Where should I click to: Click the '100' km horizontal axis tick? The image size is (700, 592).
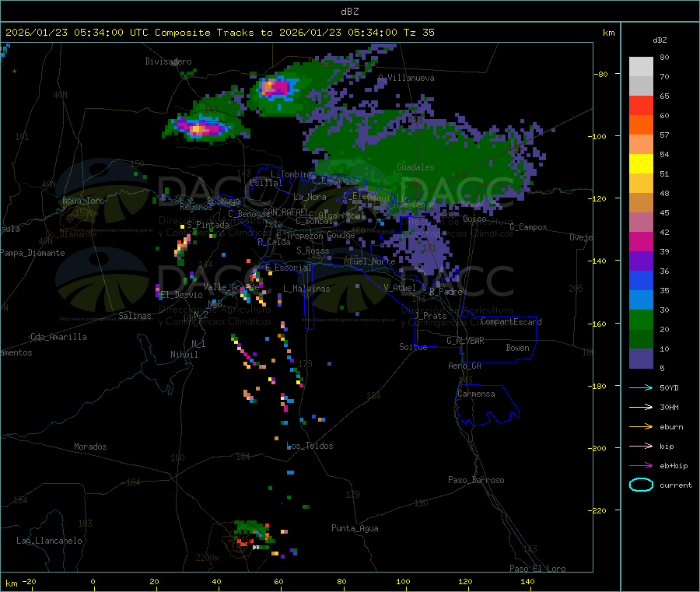tap(403, 581)
